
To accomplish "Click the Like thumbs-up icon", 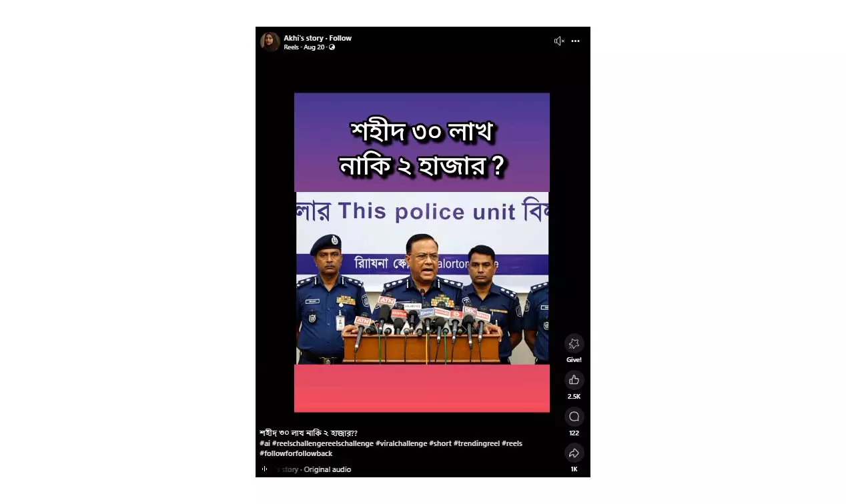I will (x=574, y=380).
